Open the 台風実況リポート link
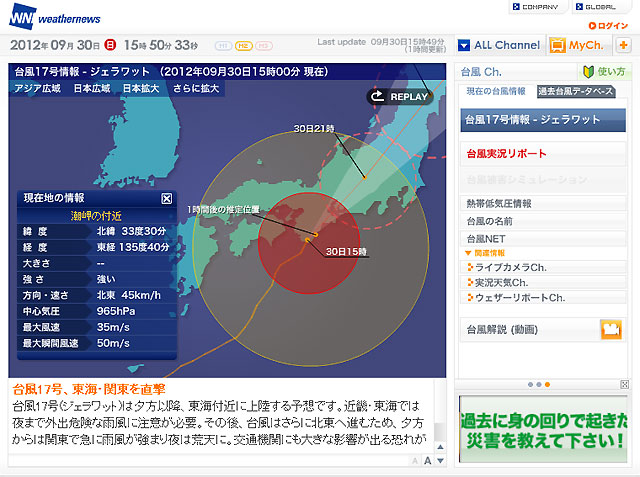 click(507, 154)
